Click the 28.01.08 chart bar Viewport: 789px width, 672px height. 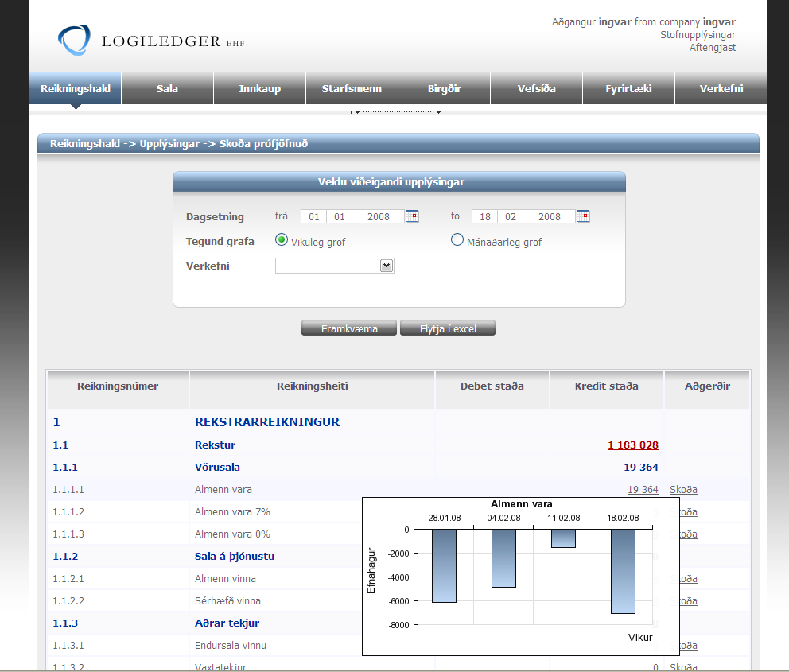click(x=444, y=566)
